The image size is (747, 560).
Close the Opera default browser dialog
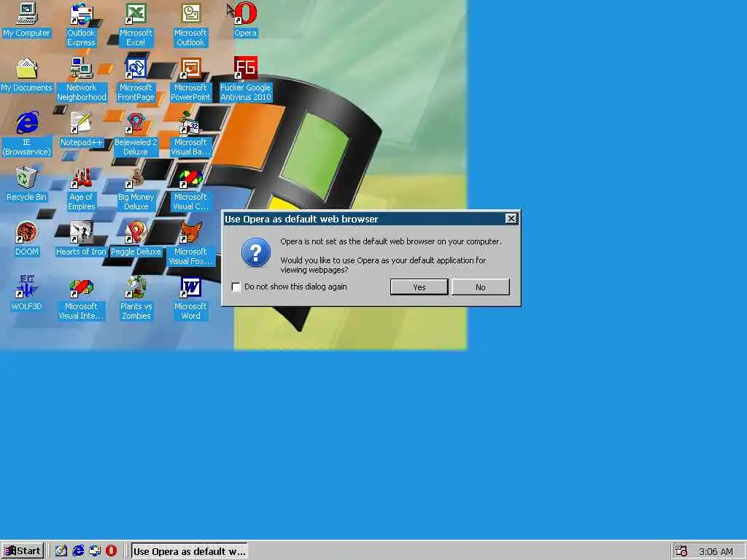(511, 219)
